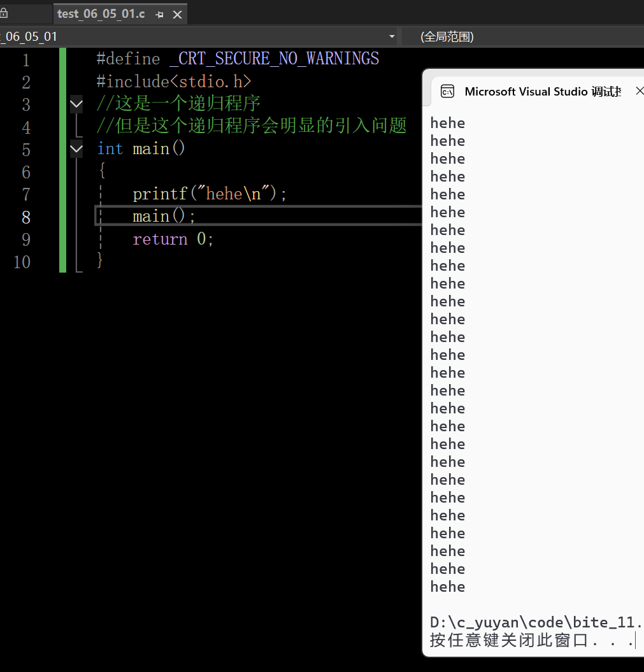This screenshot has height=672, width=644.
Task: Click the comment 这是一个递归程序
Action: pos(178,103)
